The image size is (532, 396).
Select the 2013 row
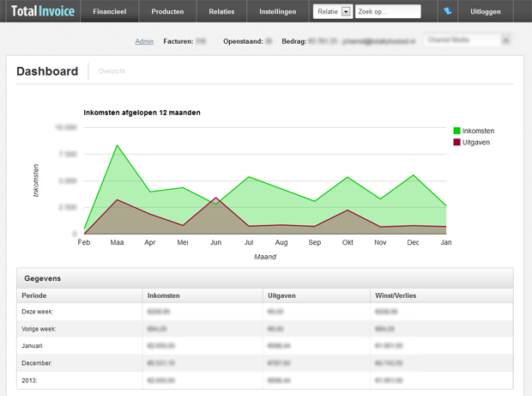(x=265, y=381)
